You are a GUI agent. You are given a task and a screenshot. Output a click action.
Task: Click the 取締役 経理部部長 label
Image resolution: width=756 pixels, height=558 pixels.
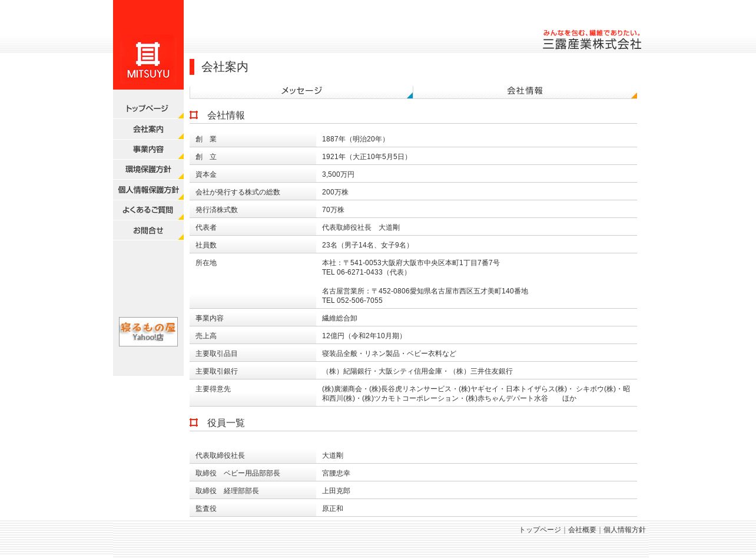(227, 491)
